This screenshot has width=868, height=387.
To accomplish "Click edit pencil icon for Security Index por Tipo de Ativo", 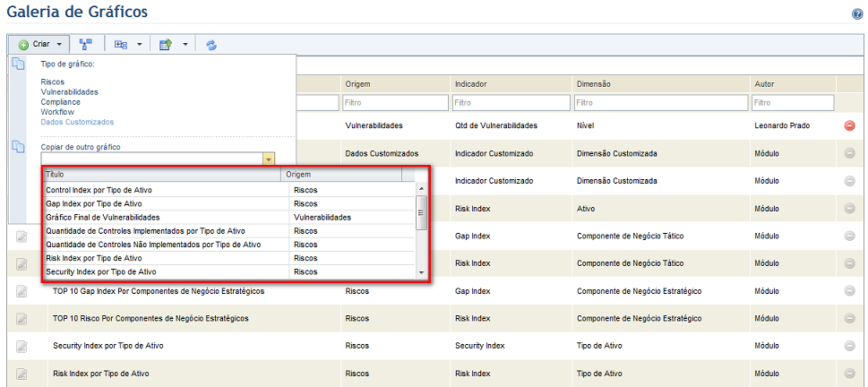I will point(21,346).
